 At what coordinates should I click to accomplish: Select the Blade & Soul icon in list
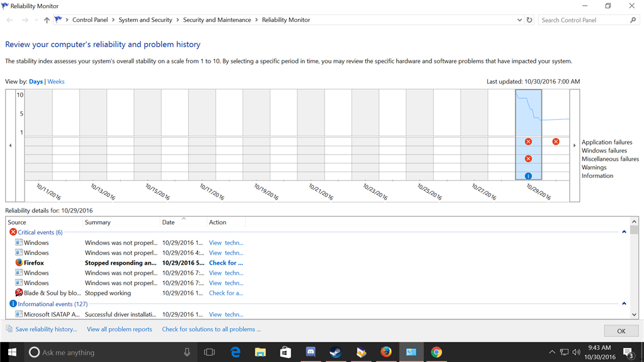[19, 293]
